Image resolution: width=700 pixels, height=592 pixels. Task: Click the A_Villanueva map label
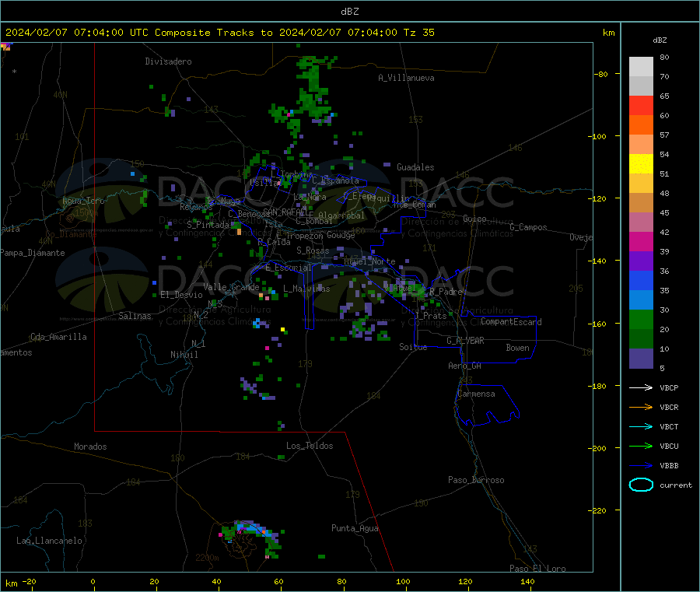click(x=406, y=78)
